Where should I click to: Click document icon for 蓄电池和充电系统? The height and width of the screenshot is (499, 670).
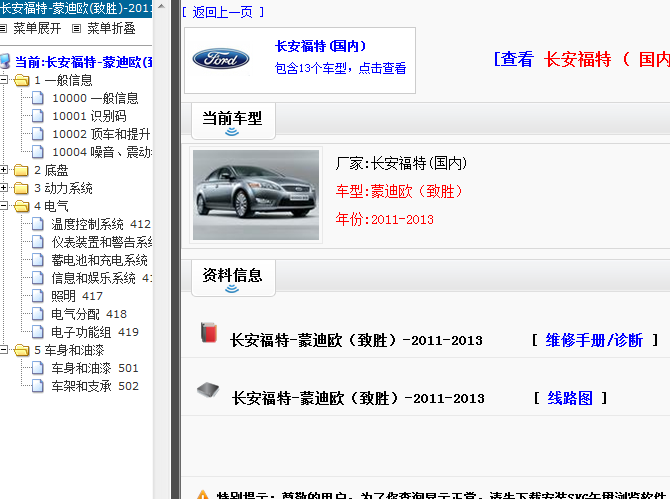point(38,260)
